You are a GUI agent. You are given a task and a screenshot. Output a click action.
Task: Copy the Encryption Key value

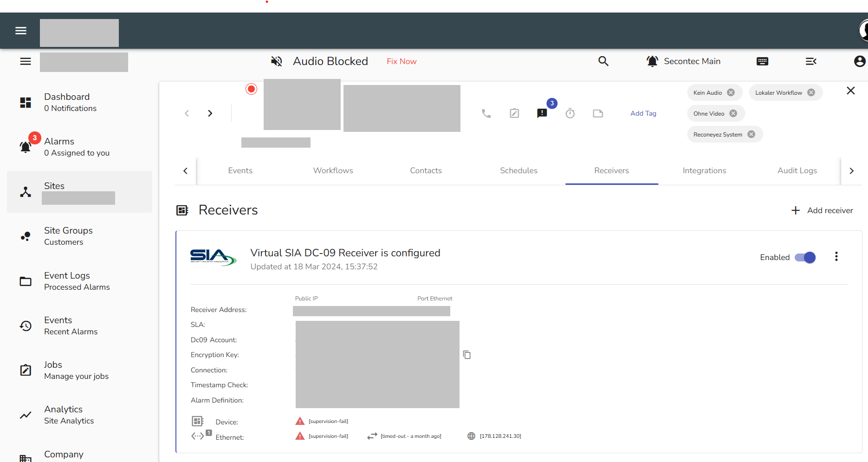pyautogui.click(x=467, y=354)
